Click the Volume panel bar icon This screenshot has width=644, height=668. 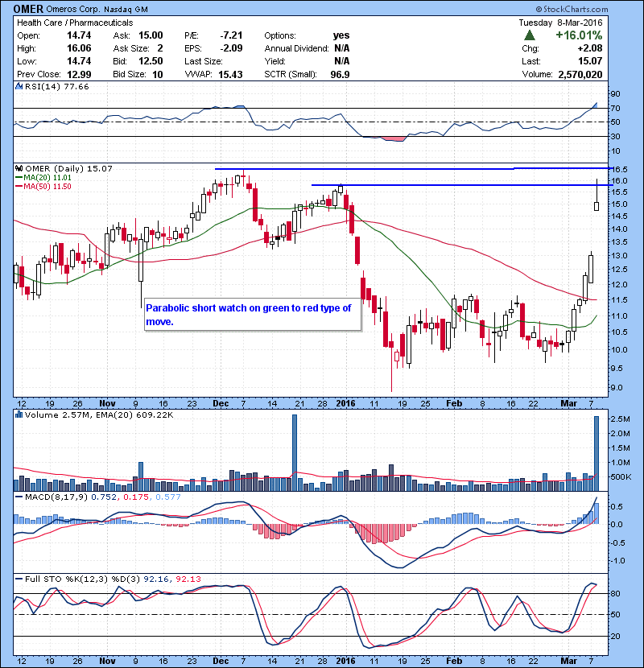coord(19,414)
